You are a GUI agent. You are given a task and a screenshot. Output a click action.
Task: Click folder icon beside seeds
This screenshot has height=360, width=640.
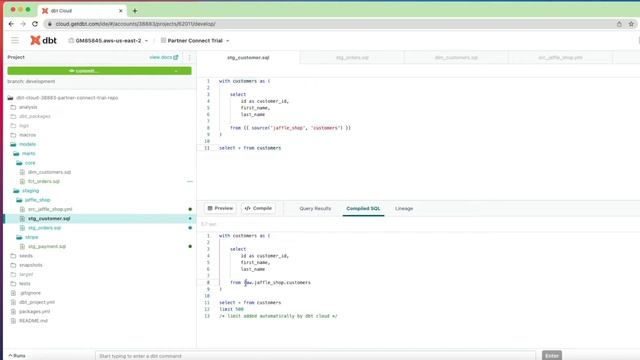pyautogui.click(x=13, y=256)
